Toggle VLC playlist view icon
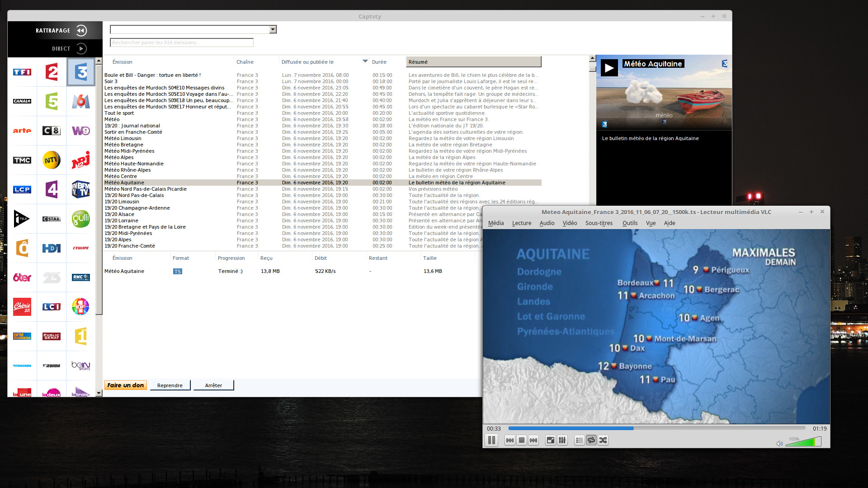This screenshot has width=868, height=488. [580, 440]
